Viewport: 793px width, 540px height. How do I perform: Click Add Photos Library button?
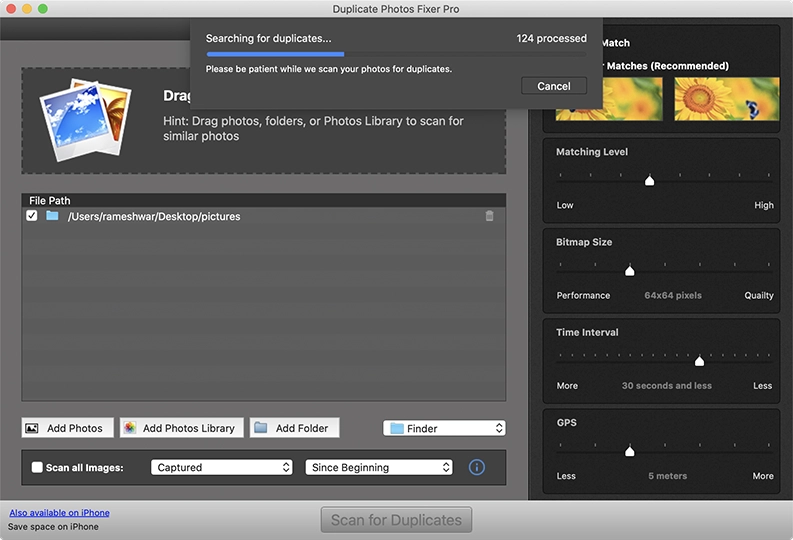pos(182,428)
